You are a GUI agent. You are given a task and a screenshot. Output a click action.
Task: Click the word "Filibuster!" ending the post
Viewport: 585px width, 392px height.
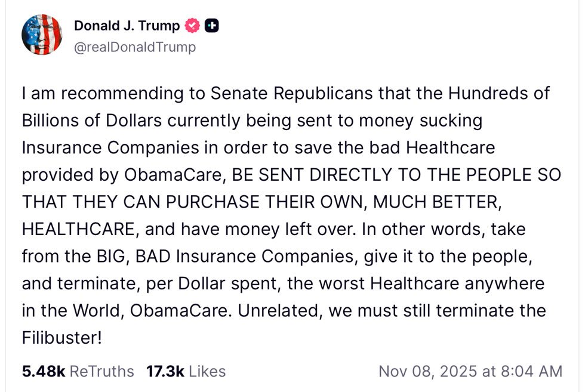[62, 337]
